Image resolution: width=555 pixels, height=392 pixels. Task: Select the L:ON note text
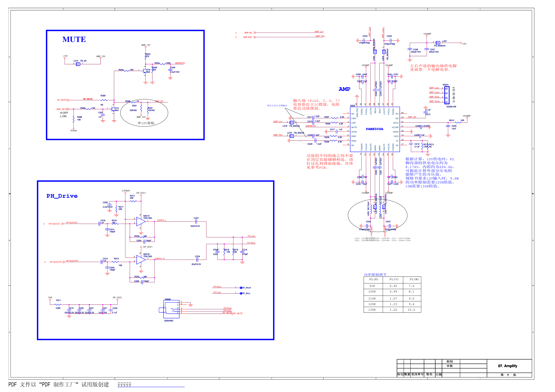(x=63, y=116)
